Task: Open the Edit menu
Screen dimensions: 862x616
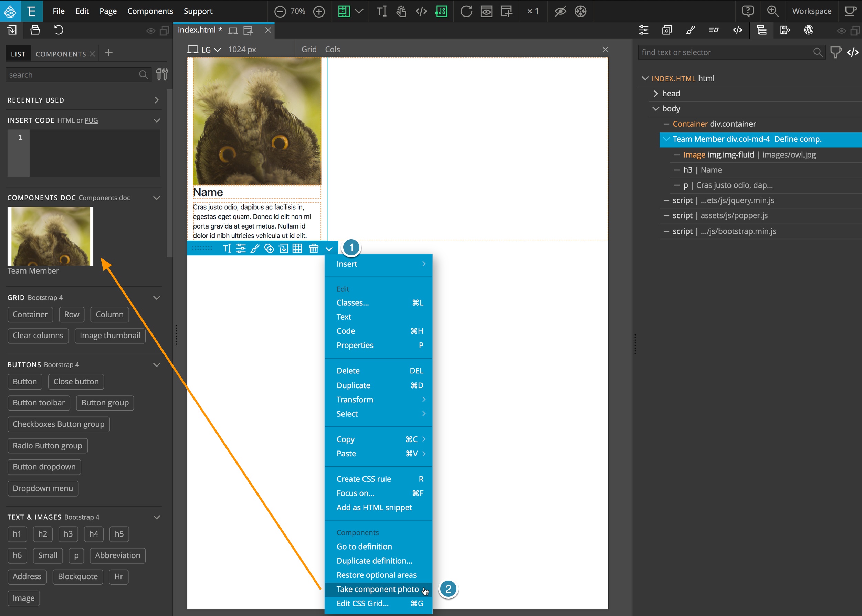Action: click(82, 11)
